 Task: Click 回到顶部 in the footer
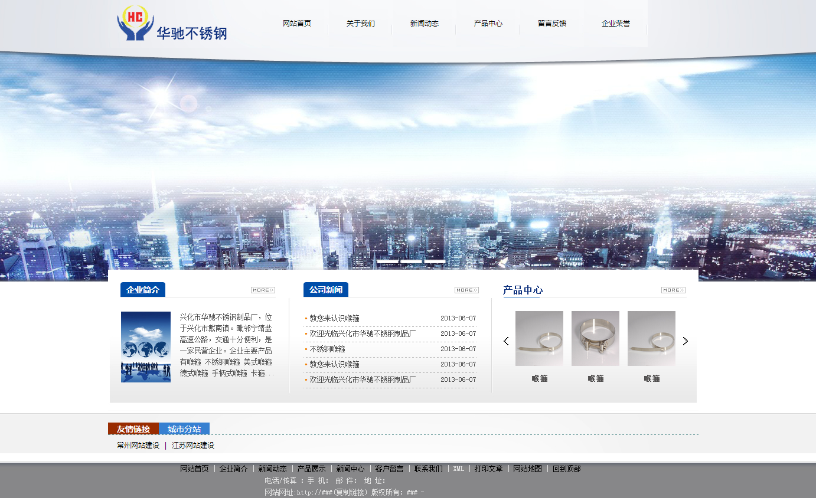coord(566,469)
